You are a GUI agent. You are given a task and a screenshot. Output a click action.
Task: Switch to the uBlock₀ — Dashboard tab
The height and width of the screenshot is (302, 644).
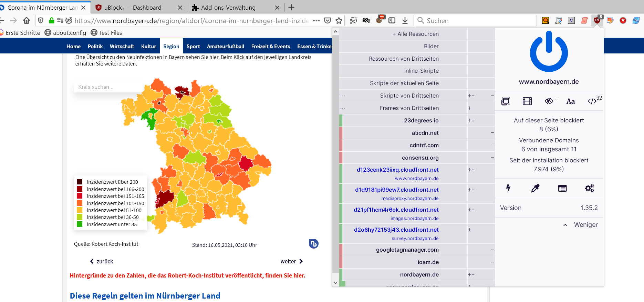(139, 8)
